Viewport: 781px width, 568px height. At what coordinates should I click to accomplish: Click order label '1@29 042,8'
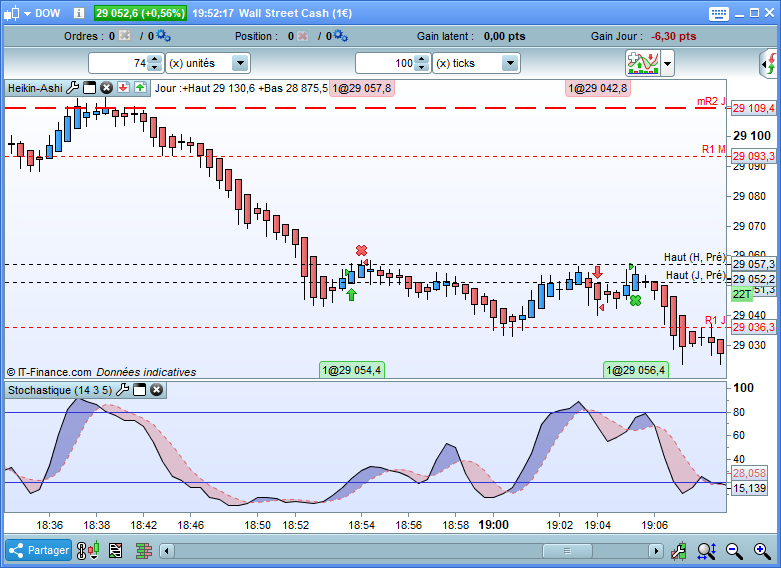598,89
